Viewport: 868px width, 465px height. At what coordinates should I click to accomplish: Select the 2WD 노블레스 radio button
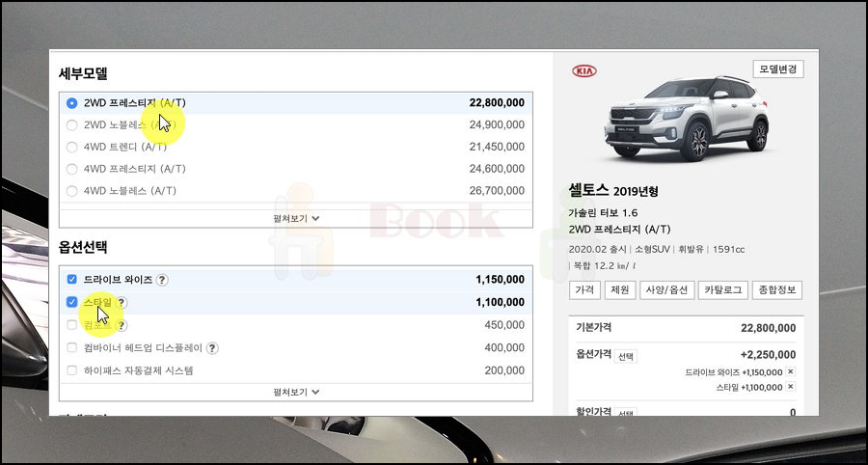click(x=71, y=125)
